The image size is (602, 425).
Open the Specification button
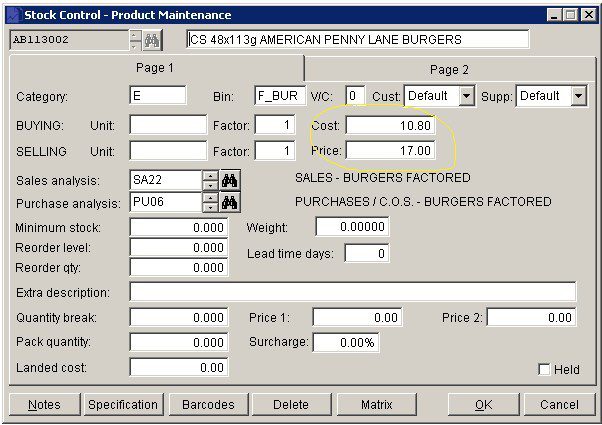tap(123, 405)
